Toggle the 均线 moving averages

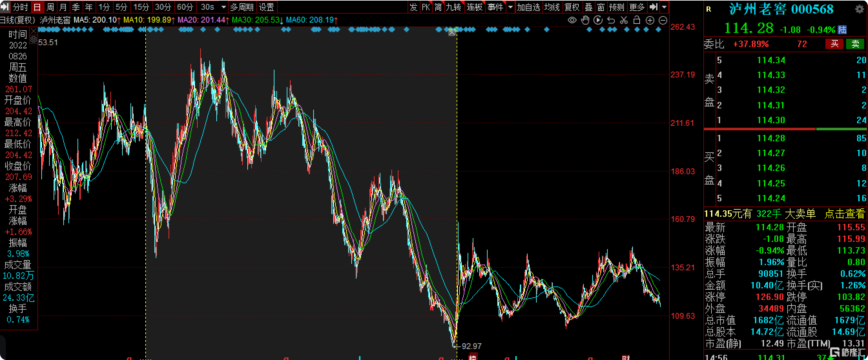pos(552,7)
